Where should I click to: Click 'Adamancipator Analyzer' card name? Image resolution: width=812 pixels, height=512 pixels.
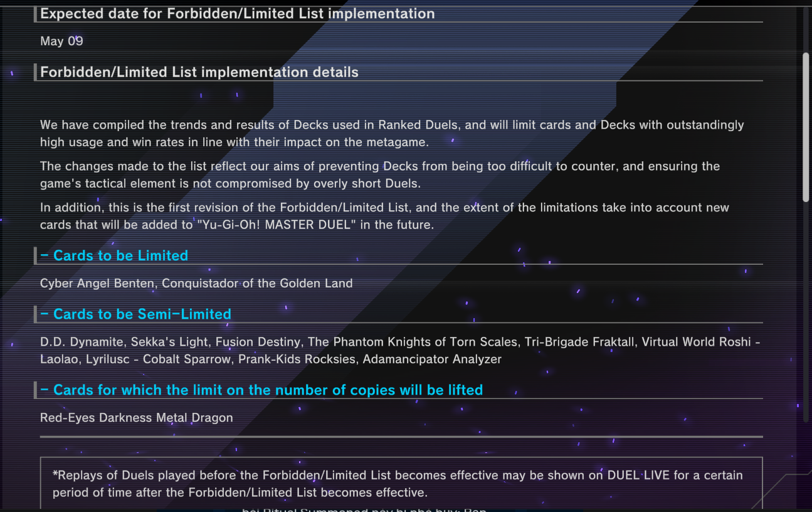pyautogui.click(x=432, y=360)
